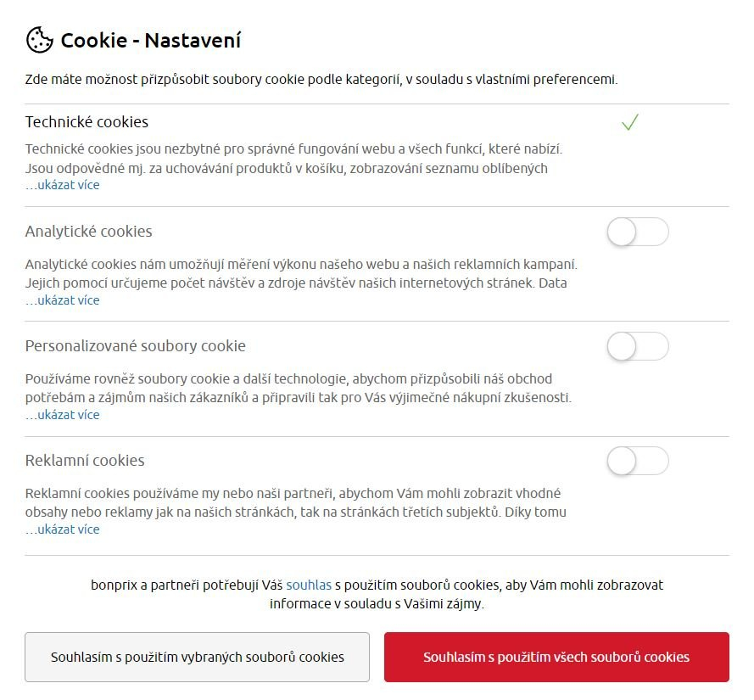Viewport: 754px width, 700px height.
Task: Toggle the Reklamní cookies switch
Action: [x=638, y=461]
